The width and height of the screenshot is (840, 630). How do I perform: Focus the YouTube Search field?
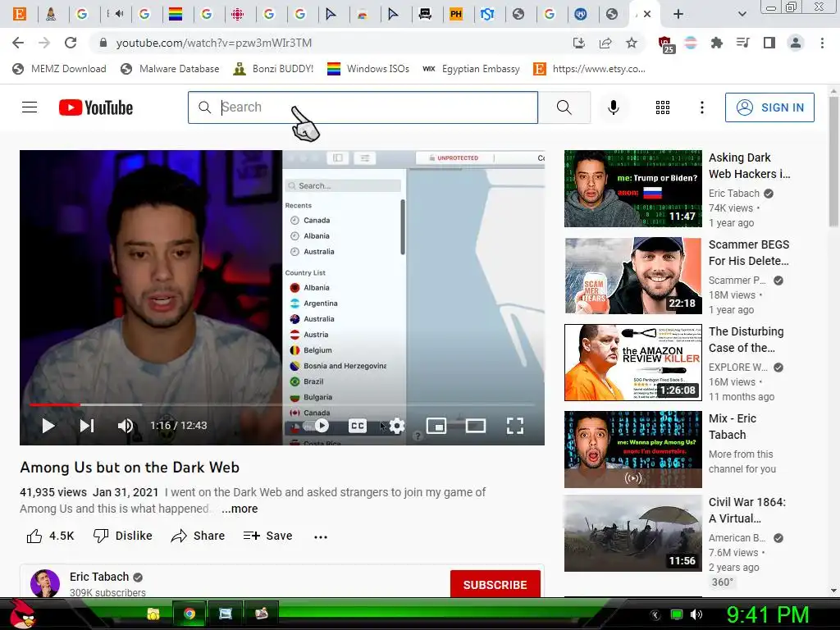pyautogui.click(x=363, y=107)
